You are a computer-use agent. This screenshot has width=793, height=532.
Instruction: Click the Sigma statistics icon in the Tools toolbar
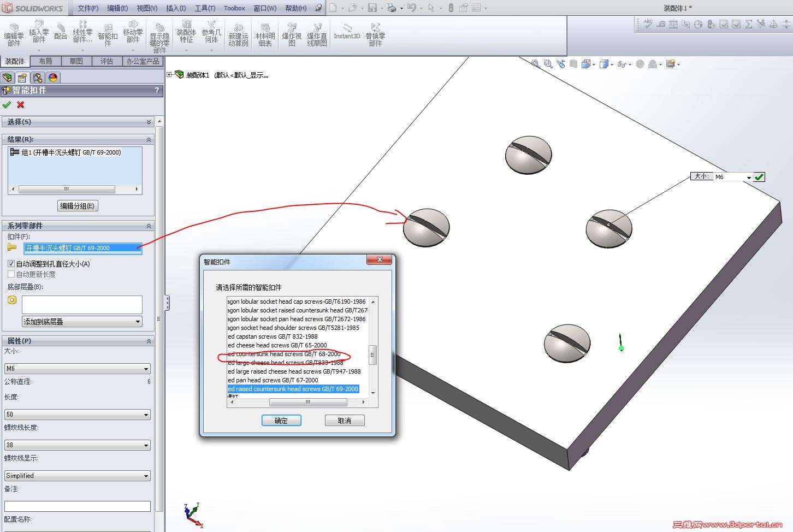point(749,24)
